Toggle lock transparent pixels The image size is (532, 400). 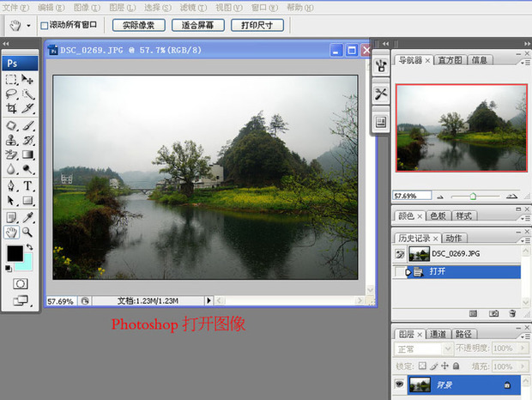point(422,366)
